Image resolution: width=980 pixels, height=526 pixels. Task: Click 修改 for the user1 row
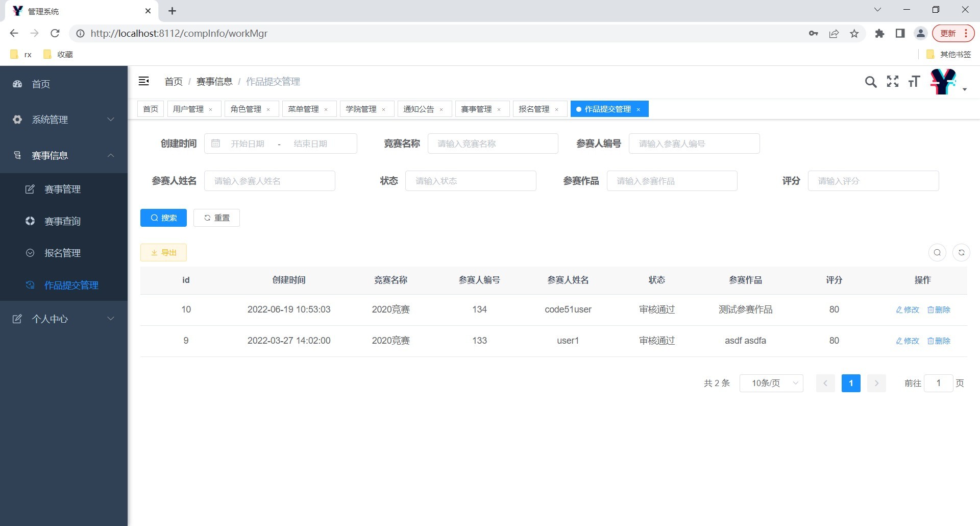pyautogui.click(x=908, y=341)
